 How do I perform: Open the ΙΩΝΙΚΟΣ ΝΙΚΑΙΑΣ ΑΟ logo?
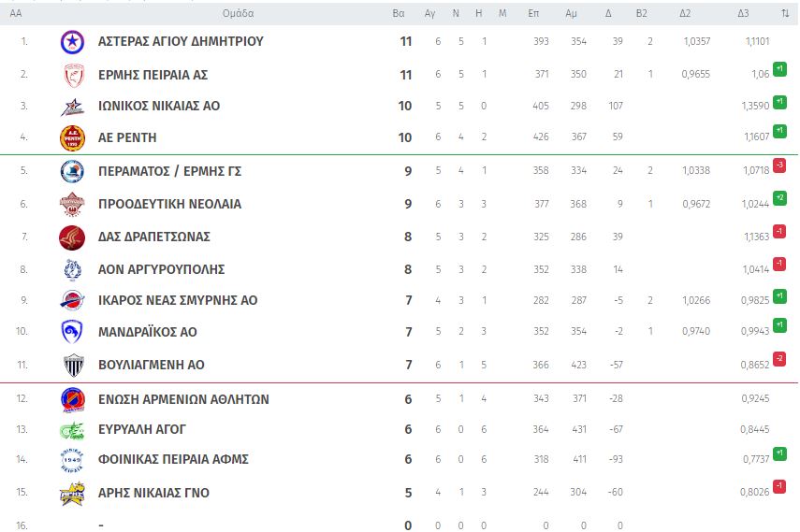coord(72,107)
